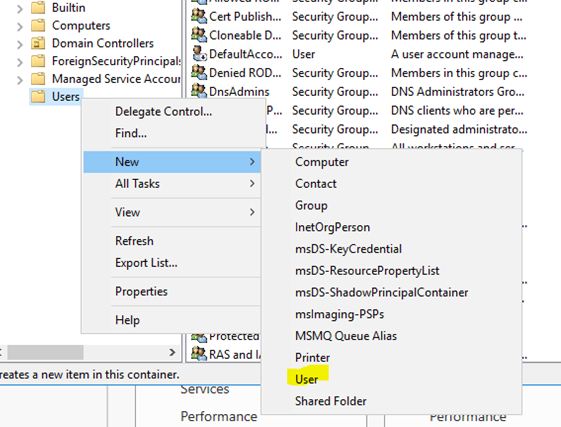Click 'Designated administrato...' description cell
The height and width of the screenshot is (427, 561).
coord(459,129)
